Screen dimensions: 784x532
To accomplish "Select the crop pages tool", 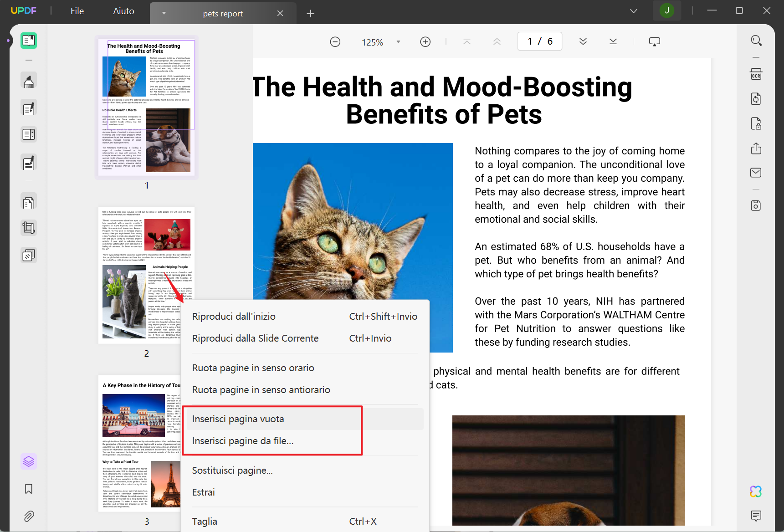I will click(x=29, y=228).
